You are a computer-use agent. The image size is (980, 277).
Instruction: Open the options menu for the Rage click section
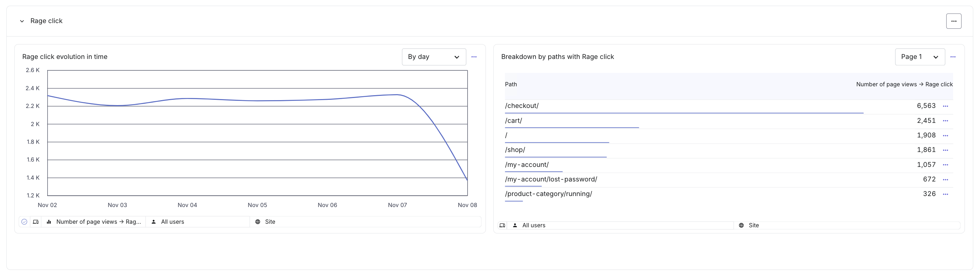click(953, 21)
